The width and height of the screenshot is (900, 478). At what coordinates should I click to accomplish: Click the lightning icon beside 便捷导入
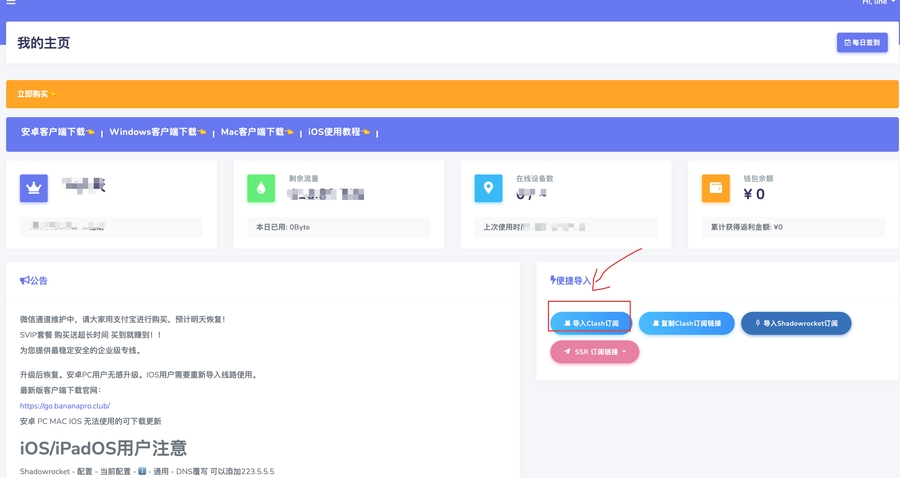(553, 281)
